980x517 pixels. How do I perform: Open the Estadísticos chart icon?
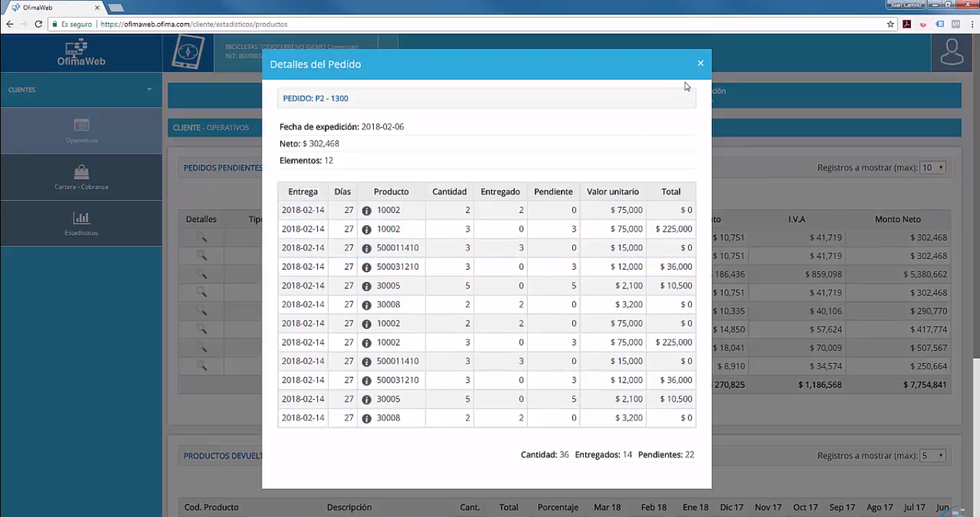click(81, 224)
